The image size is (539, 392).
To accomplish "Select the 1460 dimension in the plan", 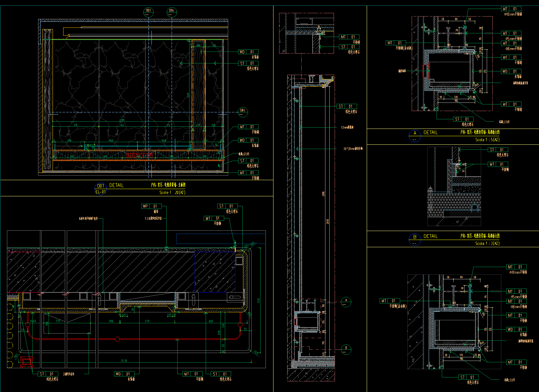I will (33, 321).
